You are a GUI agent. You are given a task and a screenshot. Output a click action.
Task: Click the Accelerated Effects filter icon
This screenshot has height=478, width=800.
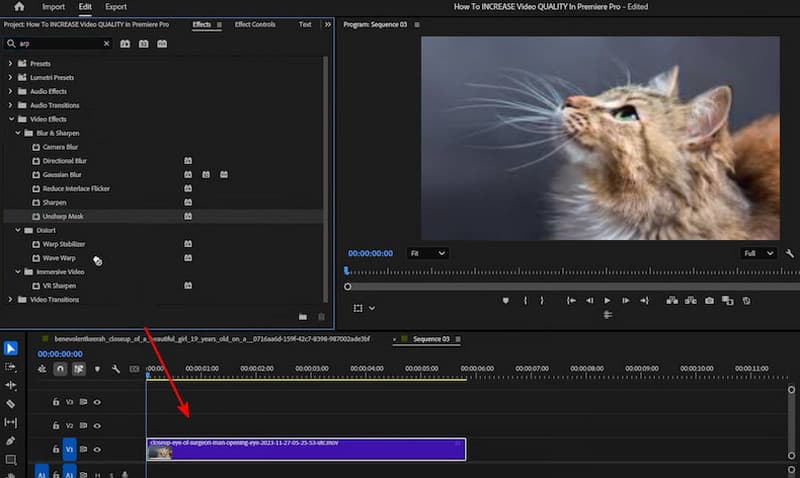click(125, 44)
